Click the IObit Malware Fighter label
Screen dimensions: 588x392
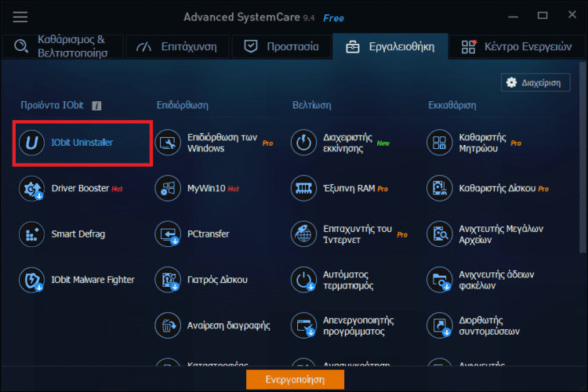tap(93, 280)
